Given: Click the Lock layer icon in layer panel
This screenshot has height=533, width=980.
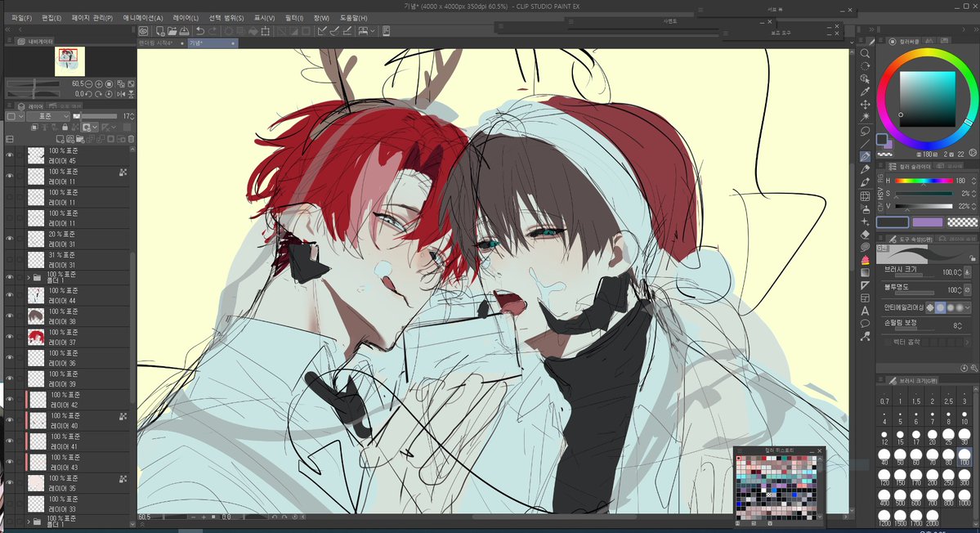Looking at the screenshot, I should pos(65,128).
